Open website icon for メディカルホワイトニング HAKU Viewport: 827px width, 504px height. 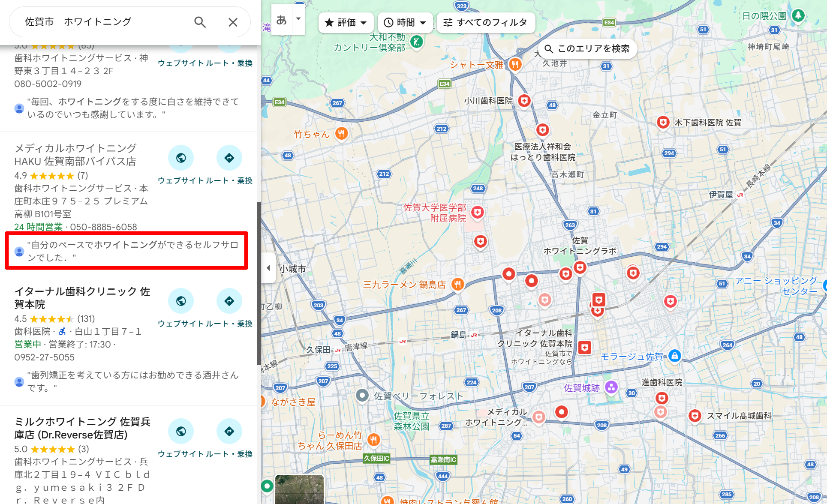click(x=181, y=158)
